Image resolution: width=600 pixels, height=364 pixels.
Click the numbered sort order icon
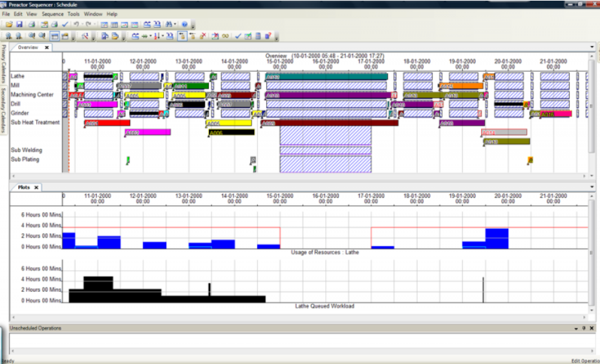pyautogui.click(x=157, y=36)
